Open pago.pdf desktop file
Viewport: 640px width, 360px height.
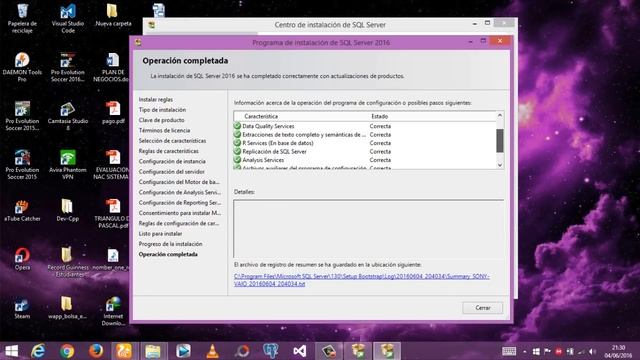tap(113, 113)
